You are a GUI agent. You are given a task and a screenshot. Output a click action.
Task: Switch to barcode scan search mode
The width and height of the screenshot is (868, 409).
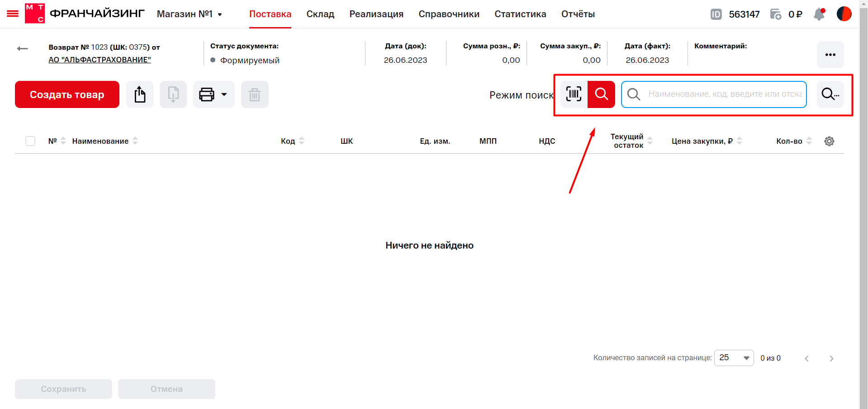tap(574, 94)
